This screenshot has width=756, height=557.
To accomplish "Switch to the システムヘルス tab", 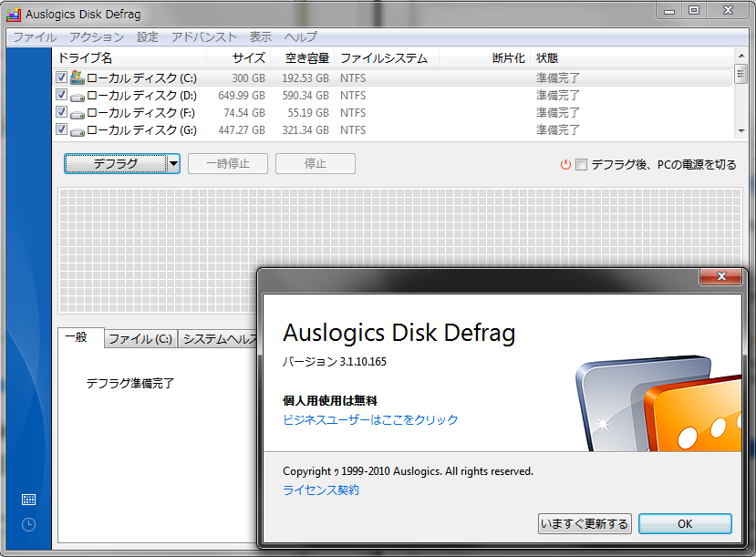I will [x=218, y=339].
